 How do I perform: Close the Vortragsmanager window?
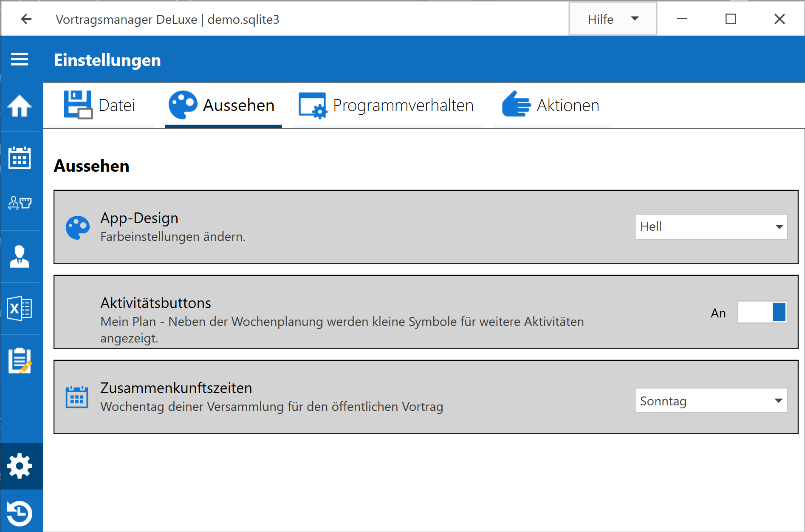pyautogui.click(x=780, y=19)
